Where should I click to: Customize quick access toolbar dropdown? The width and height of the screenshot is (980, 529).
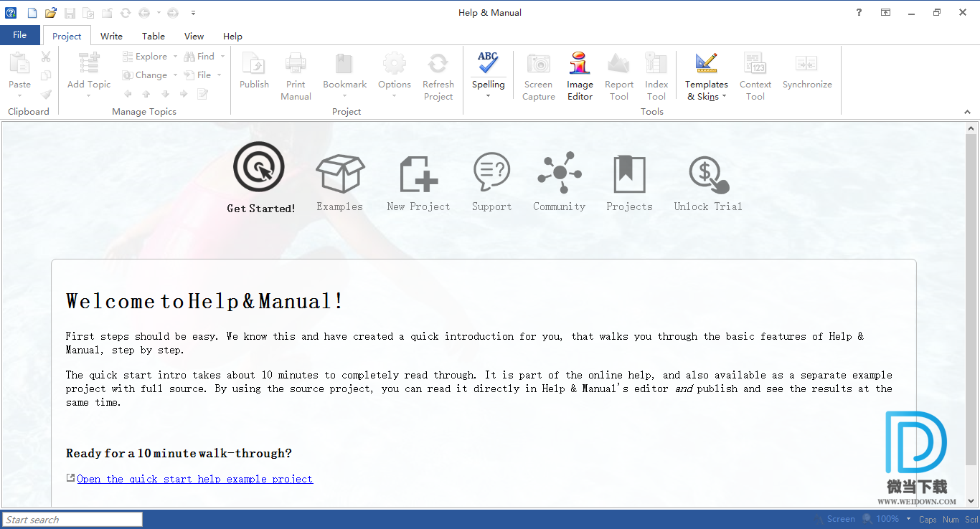click(194, 13)
